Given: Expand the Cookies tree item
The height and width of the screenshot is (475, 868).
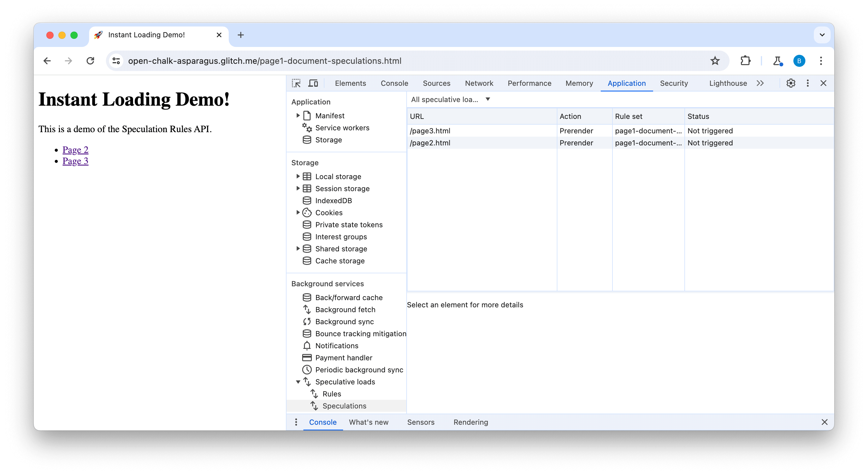Looking at the screenshot, I should point(298,212).
